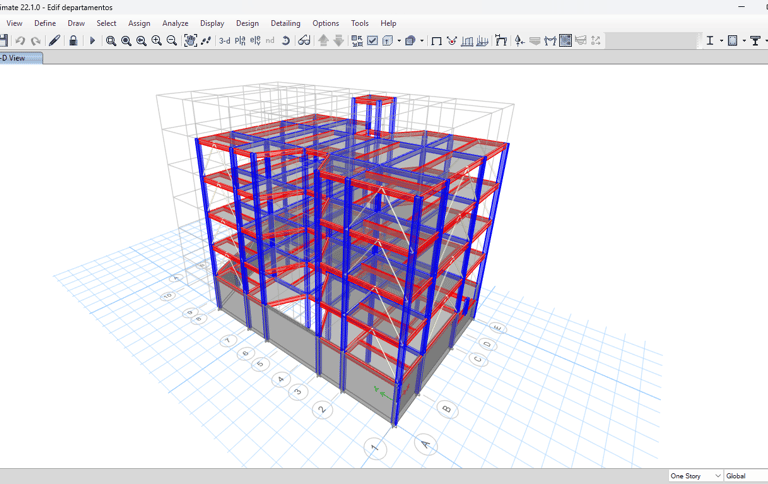768x484 pixels.
Task: Click greyed shell stress layers icon
Action: [535, 41]
